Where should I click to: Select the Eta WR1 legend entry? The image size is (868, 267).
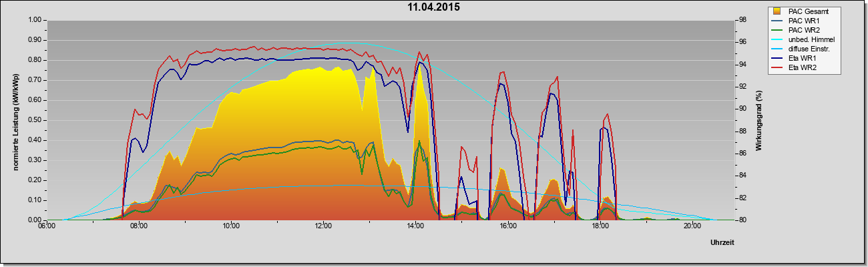point(792,58)
